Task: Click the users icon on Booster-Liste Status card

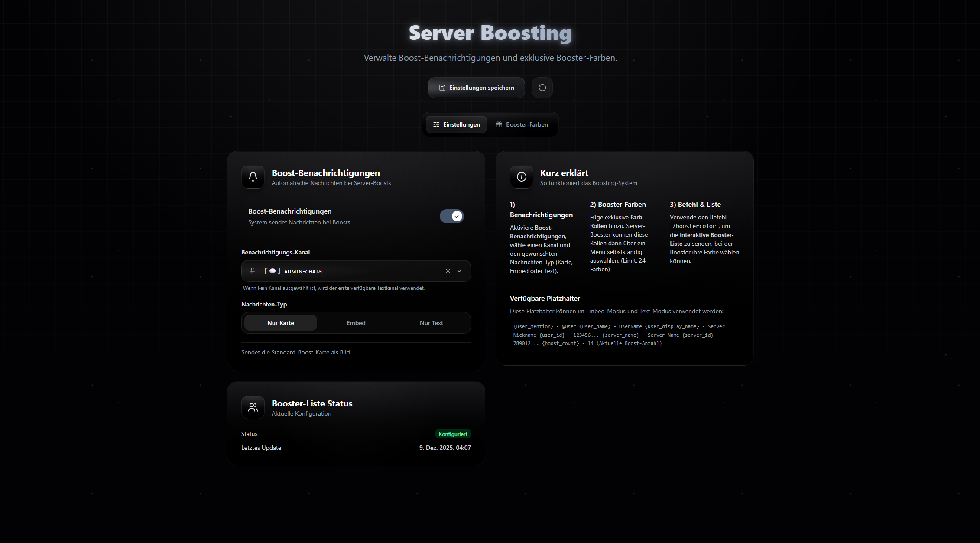Action: click(253, 407)
